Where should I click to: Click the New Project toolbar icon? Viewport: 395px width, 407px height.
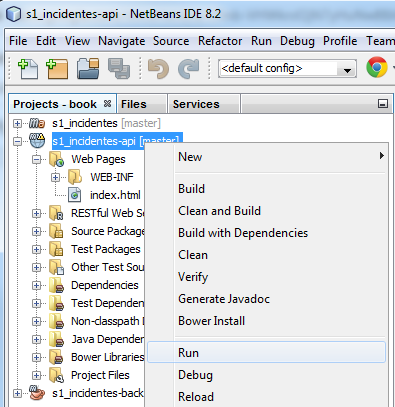click(x=57, y=69)
